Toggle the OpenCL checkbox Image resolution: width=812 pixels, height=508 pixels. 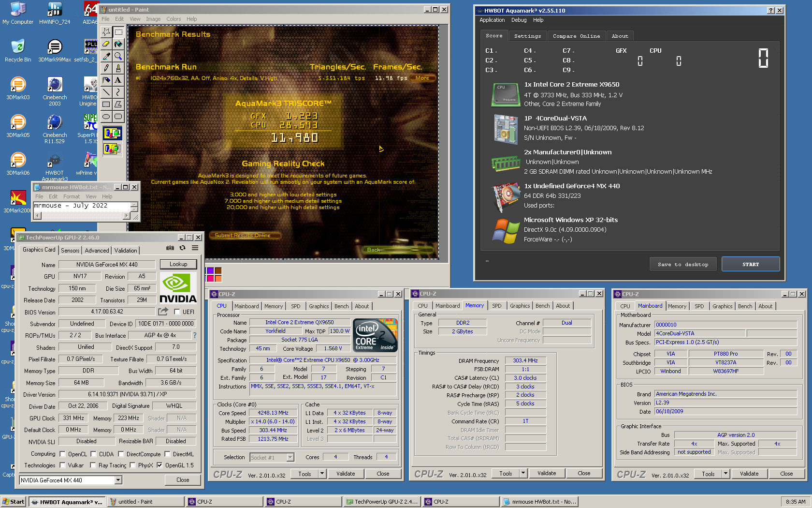(62, 454)
